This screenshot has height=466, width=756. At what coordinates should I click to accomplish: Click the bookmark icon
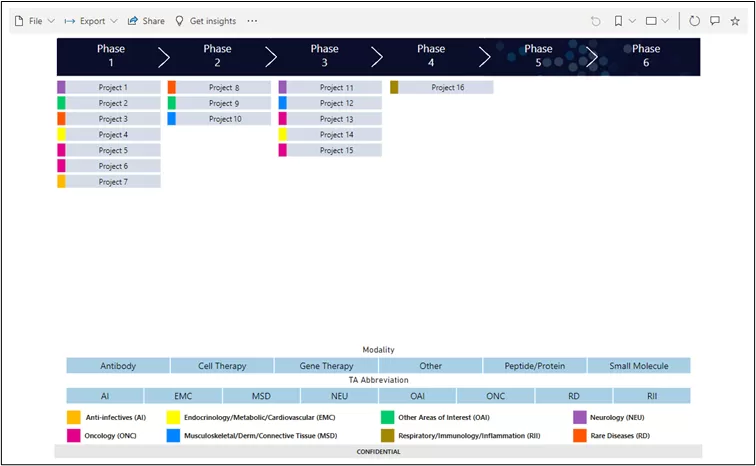[619, 21]
